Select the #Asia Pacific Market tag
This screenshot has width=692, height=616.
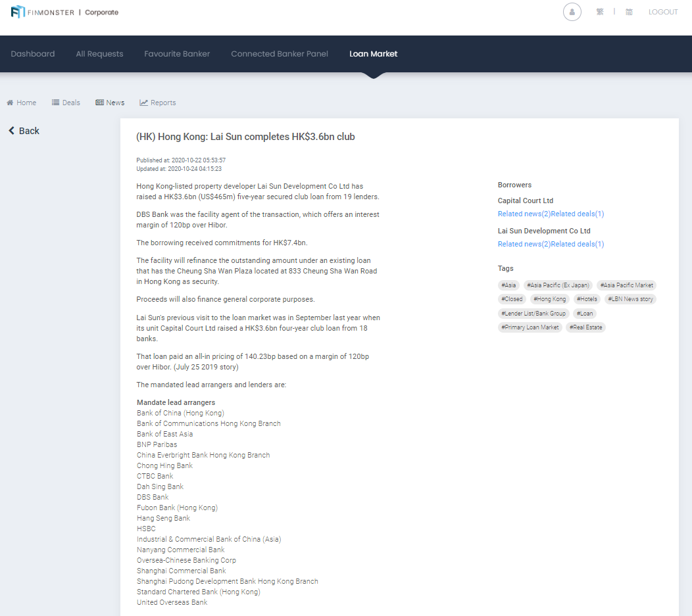tap(626, 285)
